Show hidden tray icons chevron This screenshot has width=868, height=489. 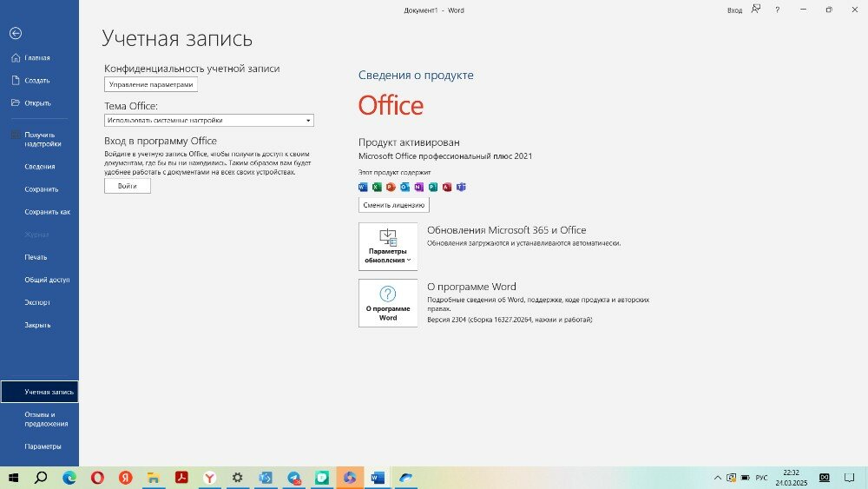pyautogui.click(x=718, y=478)
